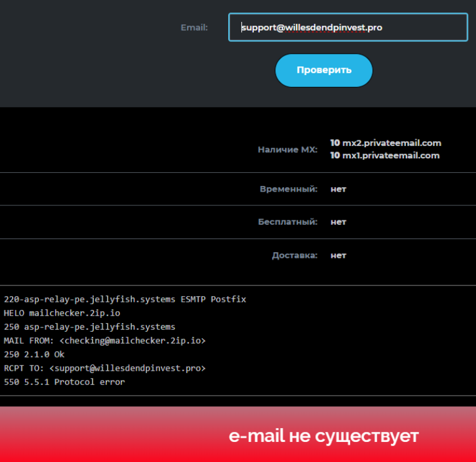Click the 250 2.1.0 Ok log line

(x=34, y=354)
